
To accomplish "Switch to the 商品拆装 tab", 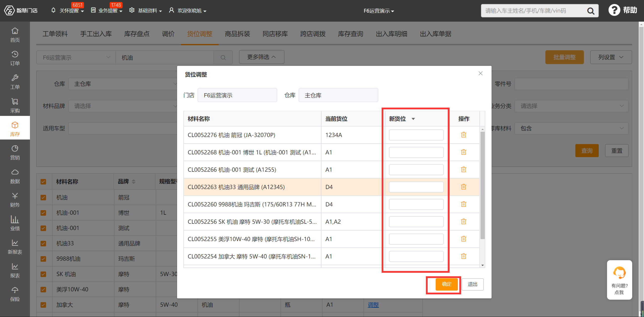I will (x=237, y=34).
